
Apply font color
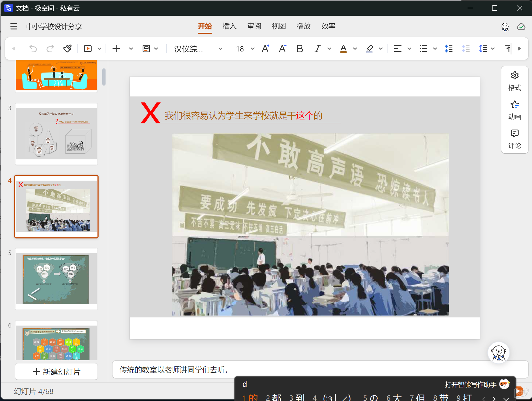[x=343, y=49]
